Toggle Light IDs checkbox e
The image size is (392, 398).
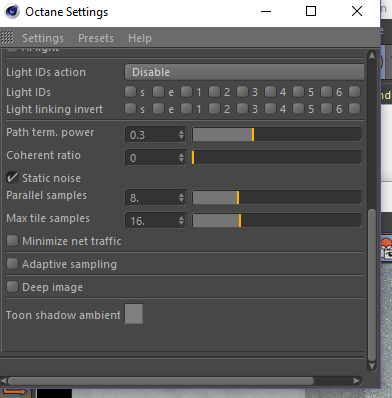(158, 91)
